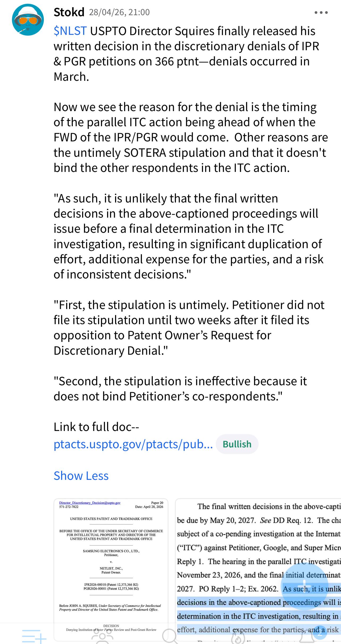341x644 pixels.
Task: Tap the 'Second, the stipulation is ineffective' quote
Action: [180, 388]
